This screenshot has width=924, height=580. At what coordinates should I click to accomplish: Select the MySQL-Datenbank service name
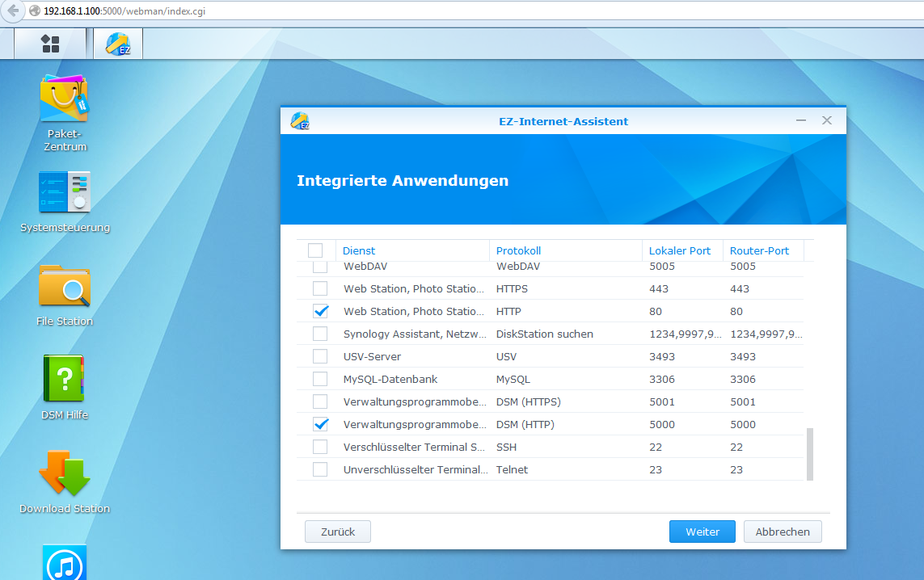pos(390,379)
